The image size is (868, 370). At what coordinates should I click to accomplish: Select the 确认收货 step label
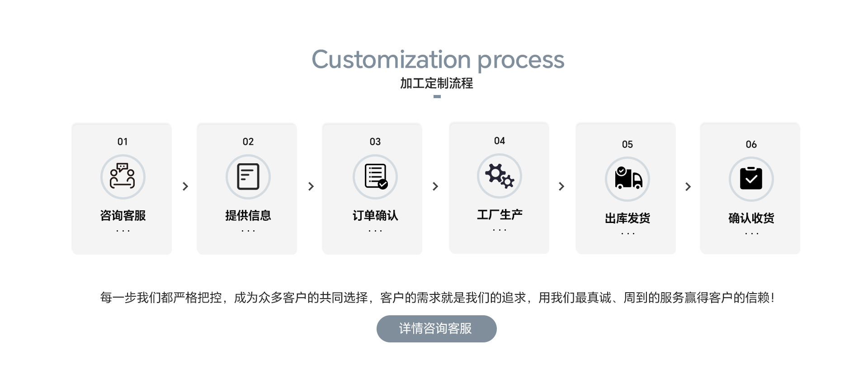[x=751, y=218]
